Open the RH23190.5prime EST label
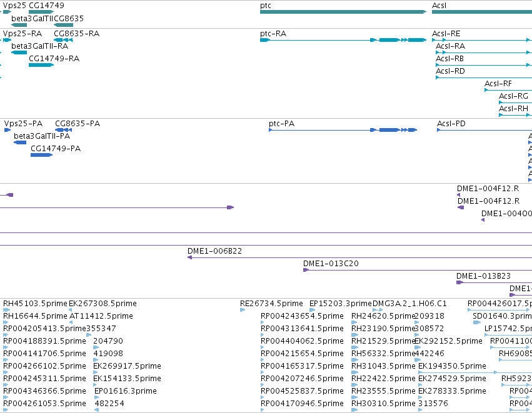The image size is (532, 413). coord(383,329)
